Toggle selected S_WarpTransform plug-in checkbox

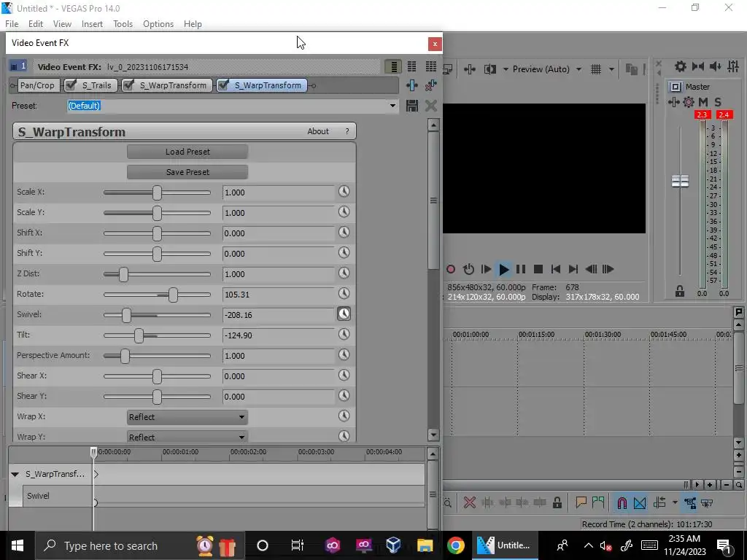click(x=223, y=85)
